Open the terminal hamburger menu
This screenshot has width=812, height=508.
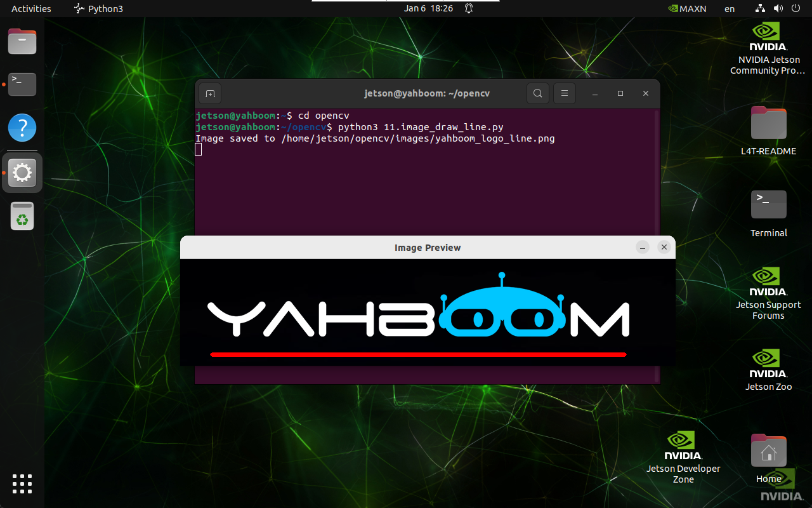click(564, 94)
